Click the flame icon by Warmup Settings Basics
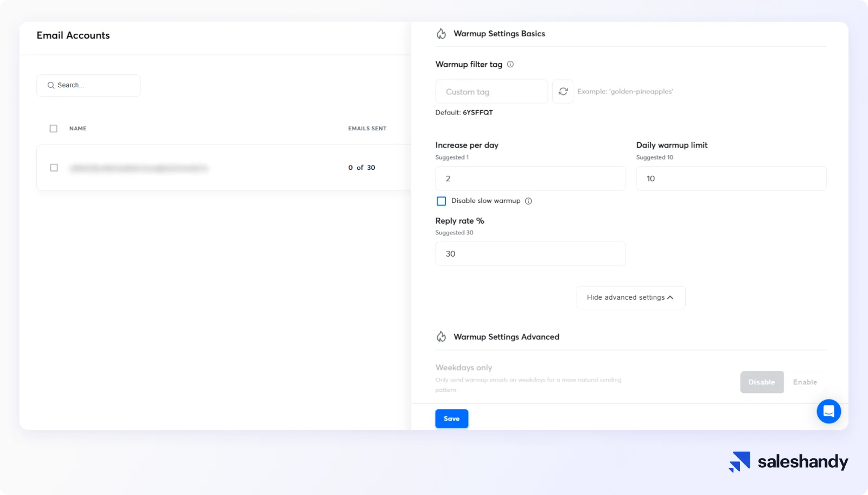 (x=441, y=34)
